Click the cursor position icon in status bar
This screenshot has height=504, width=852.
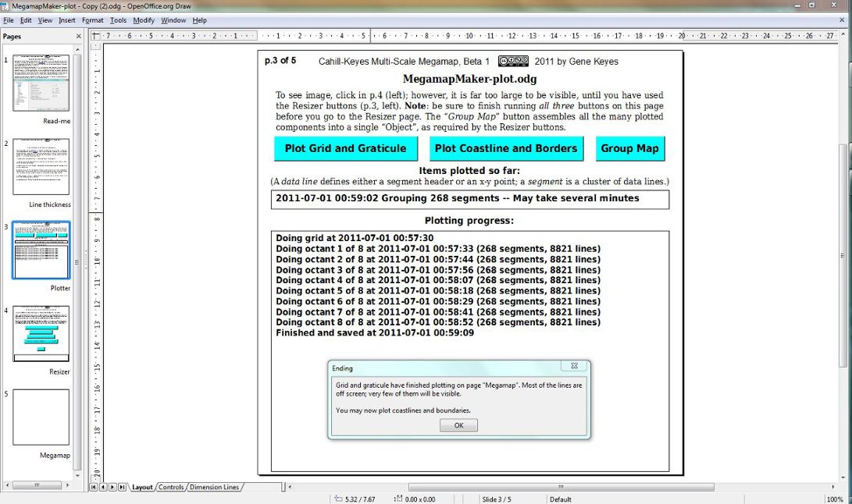[x=338, y=499]
